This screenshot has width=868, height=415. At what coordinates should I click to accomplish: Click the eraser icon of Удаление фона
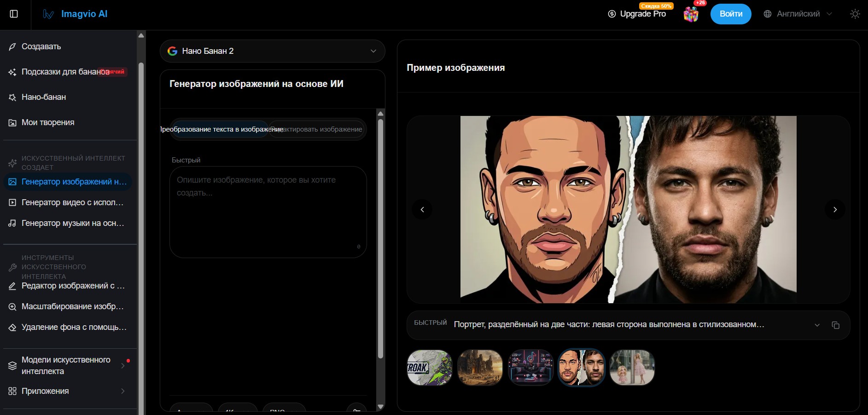pos(12,328)
